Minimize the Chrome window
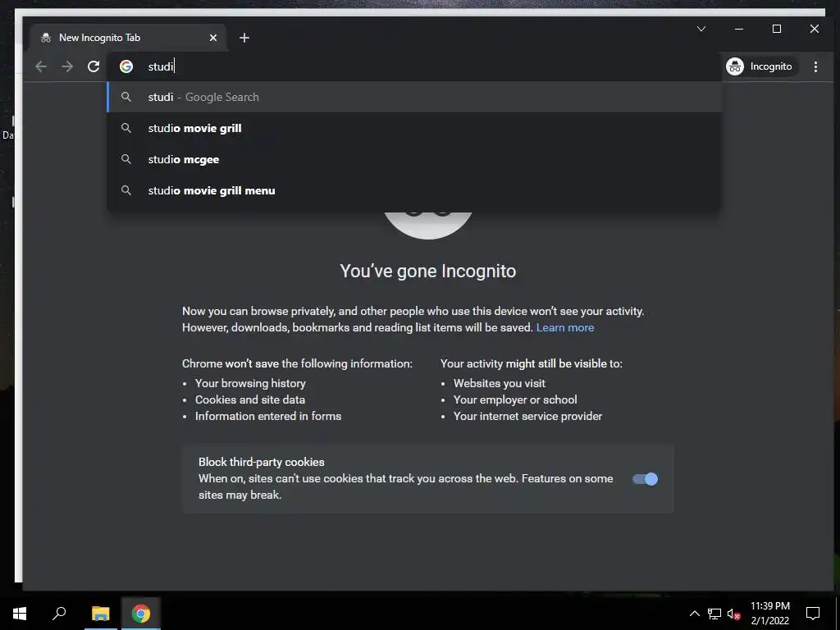840x630 pixels. [x=739, y=29]
